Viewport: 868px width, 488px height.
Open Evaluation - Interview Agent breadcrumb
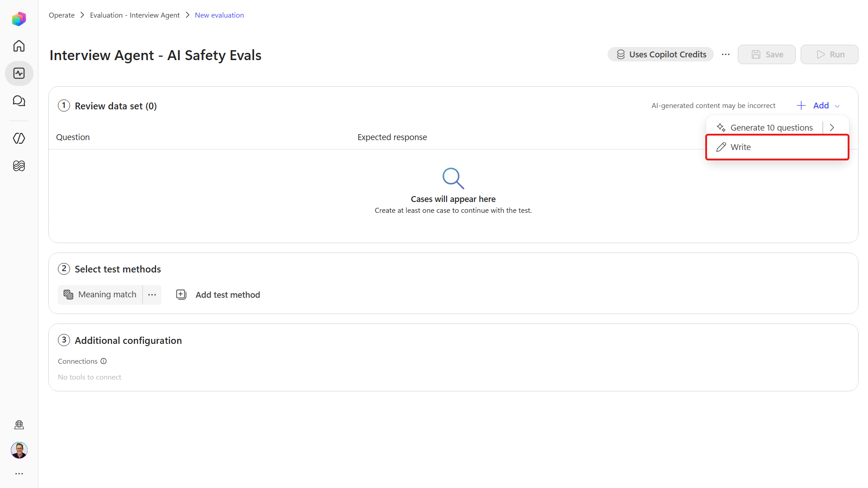point(135,15)
